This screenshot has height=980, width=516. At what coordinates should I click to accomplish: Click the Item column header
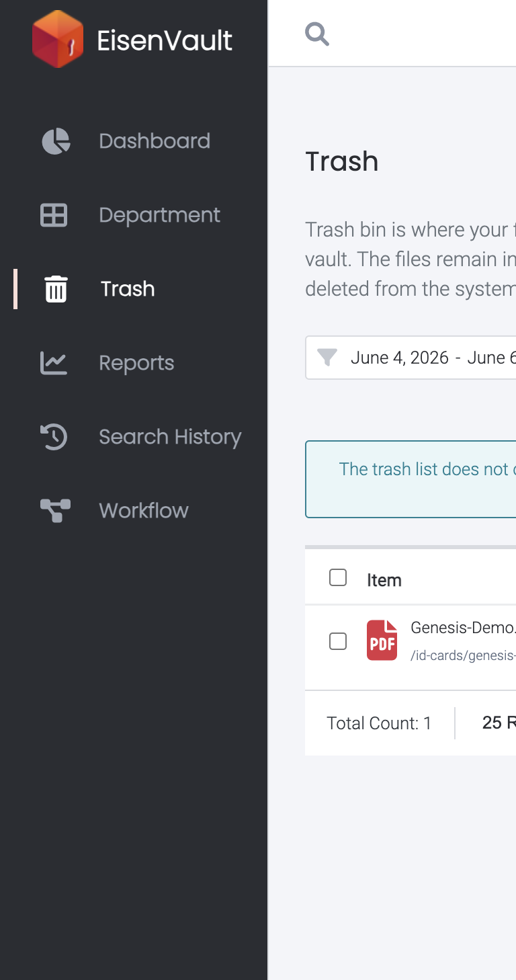click(384, 580)
